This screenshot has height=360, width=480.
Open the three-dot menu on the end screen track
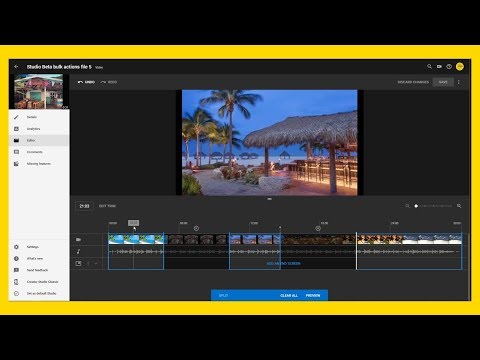pos(88,263)
